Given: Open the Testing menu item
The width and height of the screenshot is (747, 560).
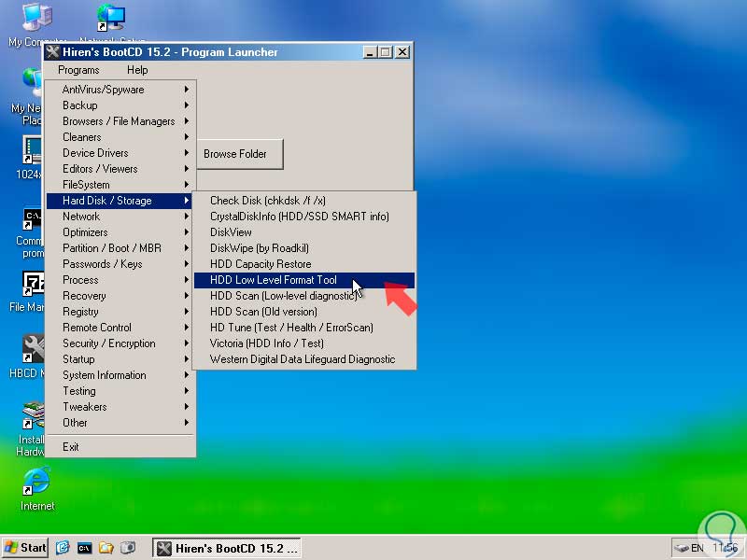Looking at the screenshot, I should coord(120,391).
